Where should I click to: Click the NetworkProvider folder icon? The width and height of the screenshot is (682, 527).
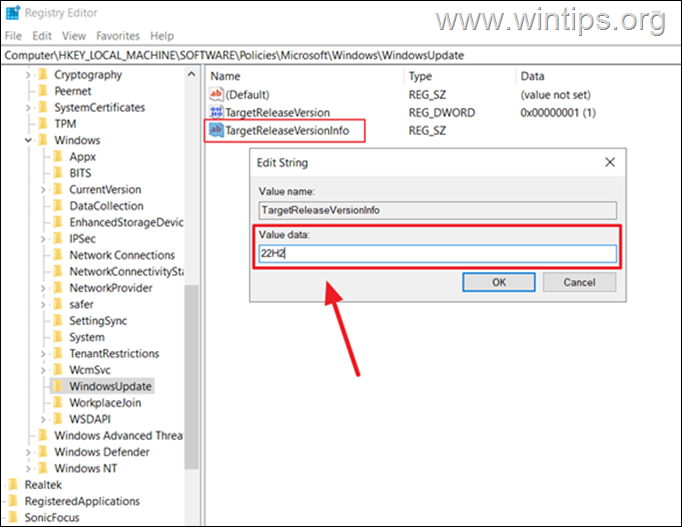[58, 288]
